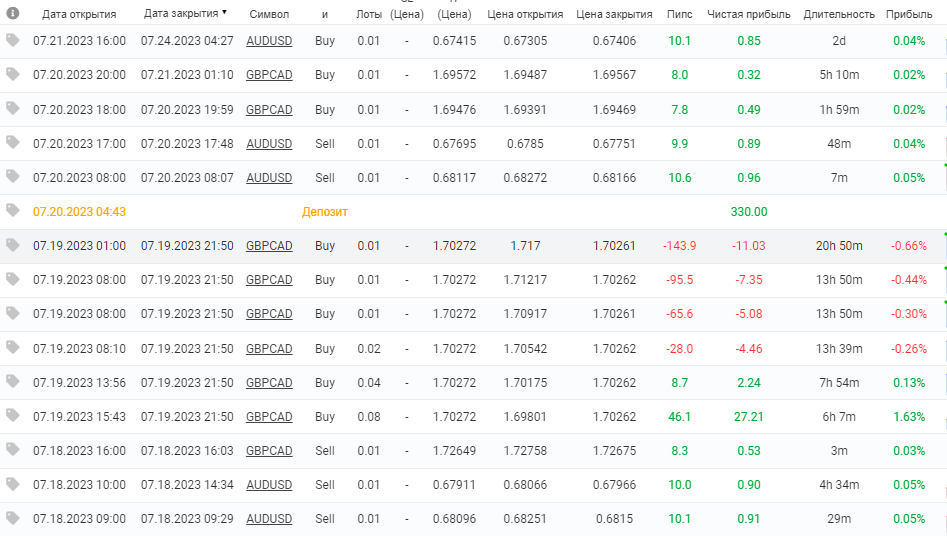Click the tag icon on the 07.20.2023 20:00 GBPCAD row
This screenshot has width=947, height=536.
(x=13, y=74)
